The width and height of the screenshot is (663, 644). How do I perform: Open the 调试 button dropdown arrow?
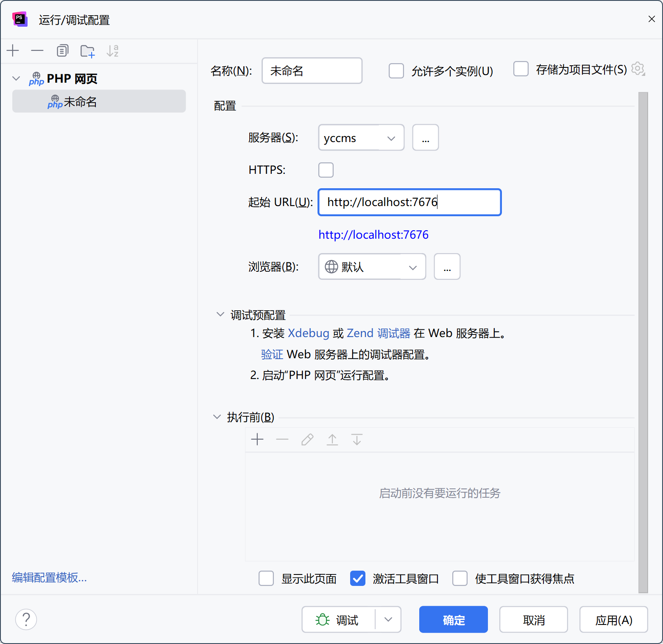click(388, 619)
